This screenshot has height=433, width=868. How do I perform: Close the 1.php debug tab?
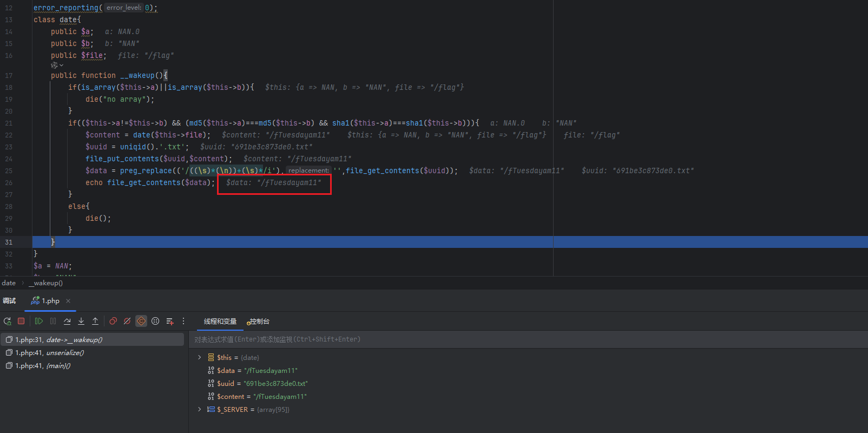pyautogui.click(x=68, y=301)
